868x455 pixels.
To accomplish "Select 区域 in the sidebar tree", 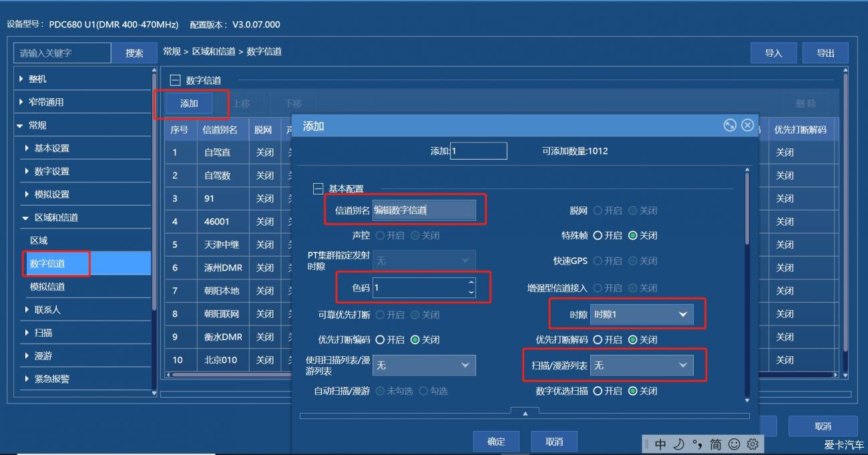I will click(x=39, y=241).
